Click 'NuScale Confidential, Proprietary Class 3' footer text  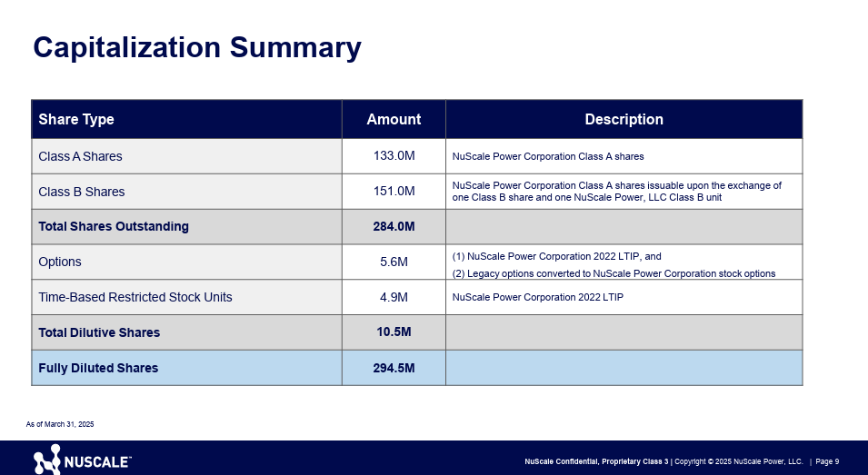pyautogui.click(x=596, y=461)
